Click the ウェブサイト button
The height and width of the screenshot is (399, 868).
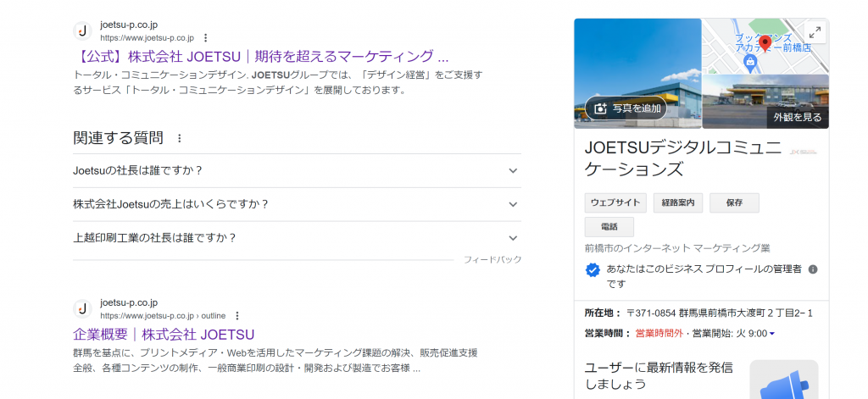point(615,202)
